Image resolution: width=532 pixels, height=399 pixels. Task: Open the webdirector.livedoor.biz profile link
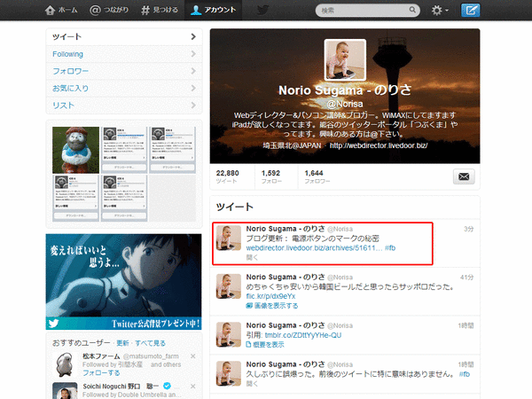click(379, 145)
